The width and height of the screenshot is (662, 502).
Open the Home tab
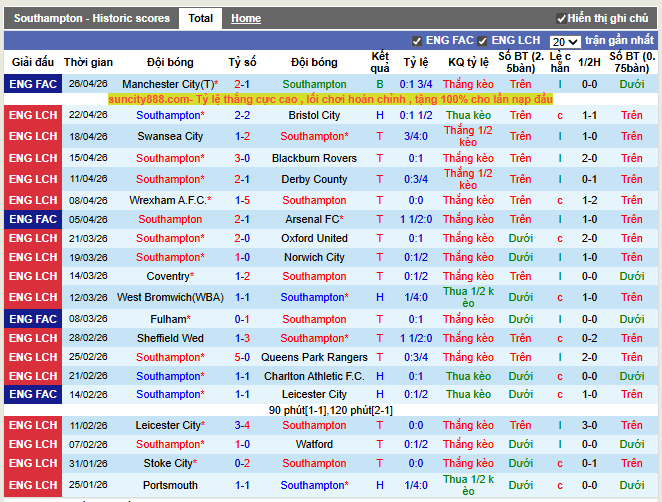coord(245,18)
